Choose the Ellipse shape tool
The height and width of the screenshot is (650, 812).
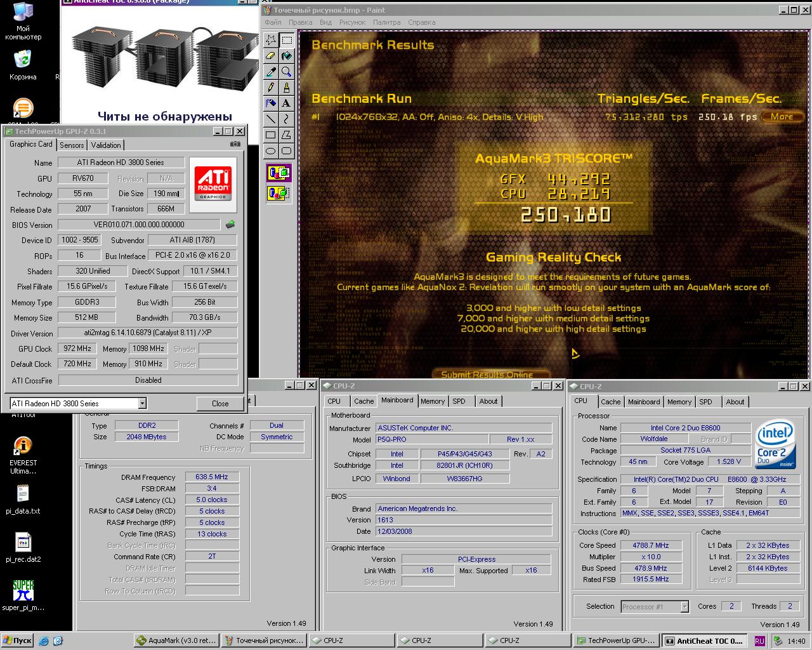click(271, 150)
